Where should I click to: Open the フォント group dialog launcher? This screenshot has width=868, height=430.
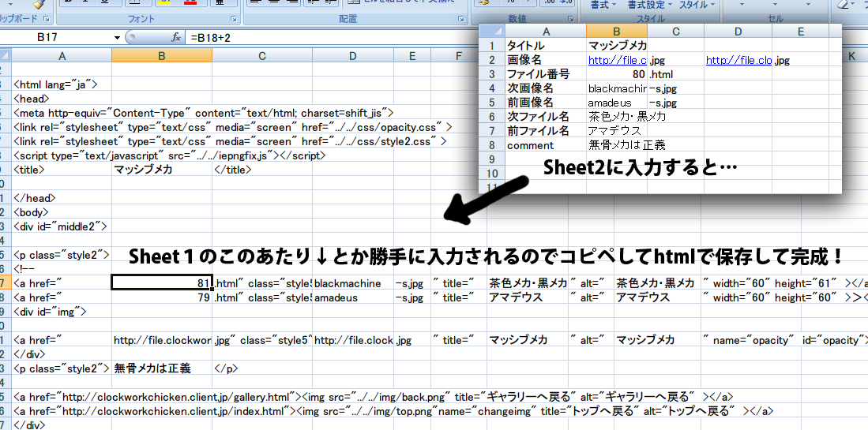pos(234,19)
